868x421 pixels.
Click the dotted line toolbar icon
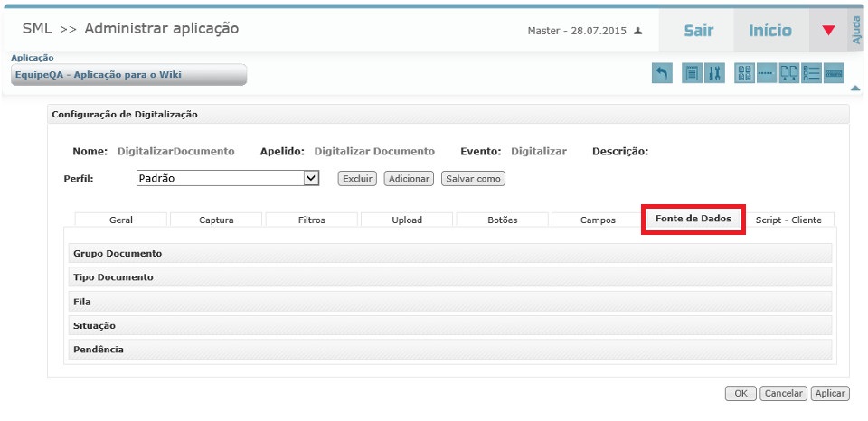767,74
